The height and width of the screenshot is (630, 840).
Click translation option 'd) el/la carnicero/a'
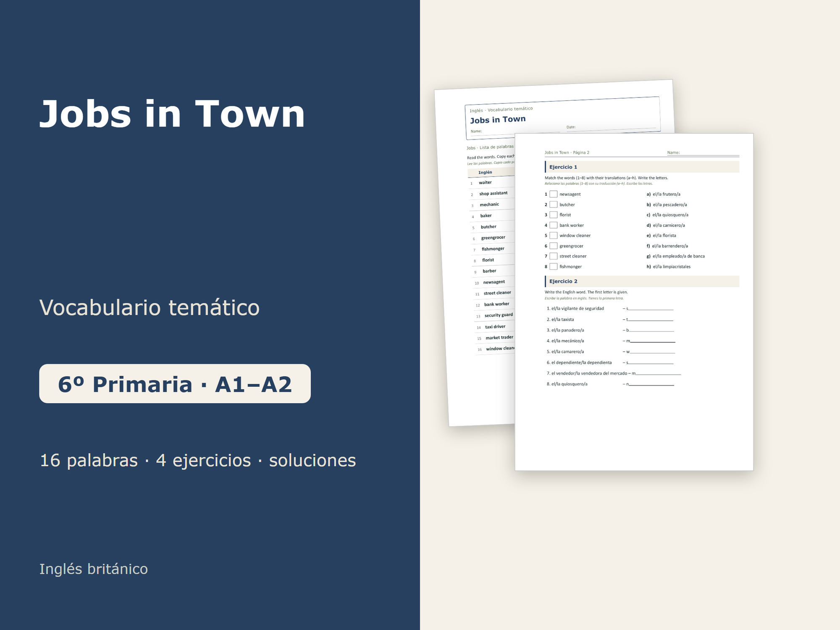click(666, 225)
